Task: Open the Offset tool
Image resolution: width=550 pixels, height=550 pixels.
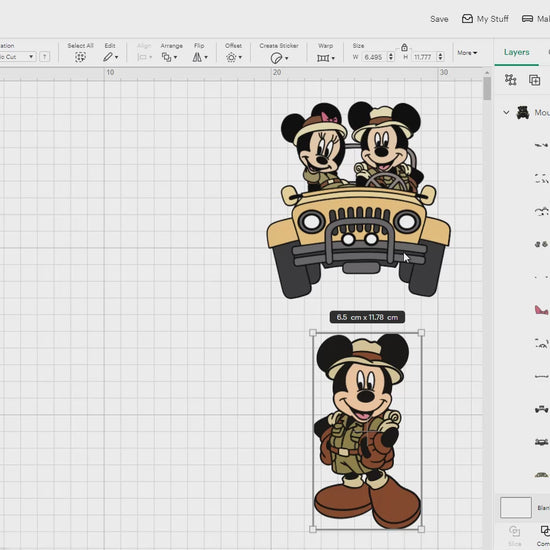Action: point(231,57)
